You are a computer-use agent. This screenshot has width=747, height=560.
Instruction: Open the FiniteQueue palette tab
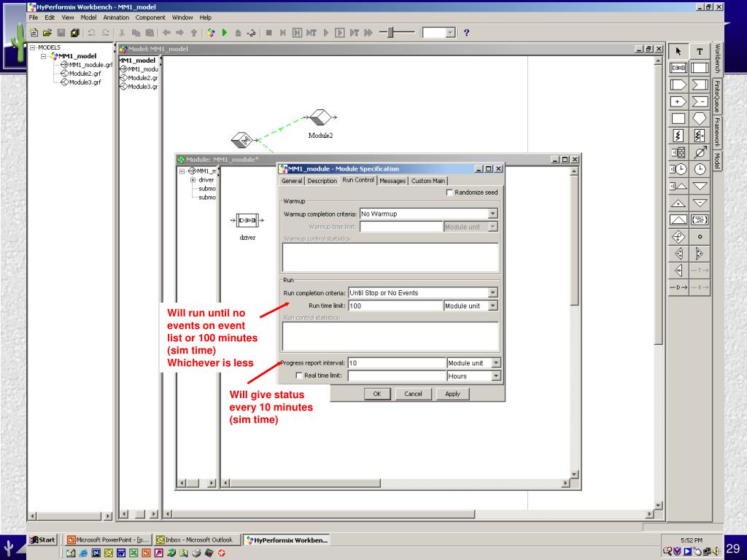(717, 96)
